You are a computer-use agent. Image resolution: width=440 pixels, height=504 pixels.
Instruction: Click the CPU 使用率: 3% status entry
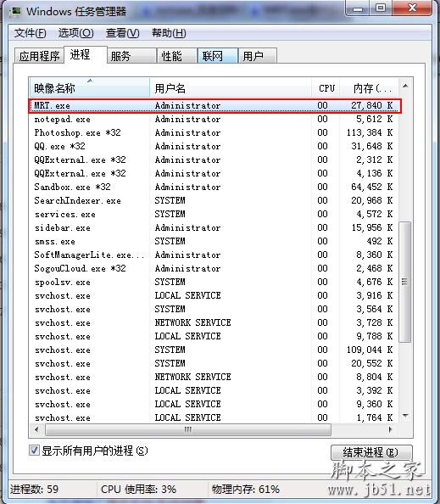(138, 490)
